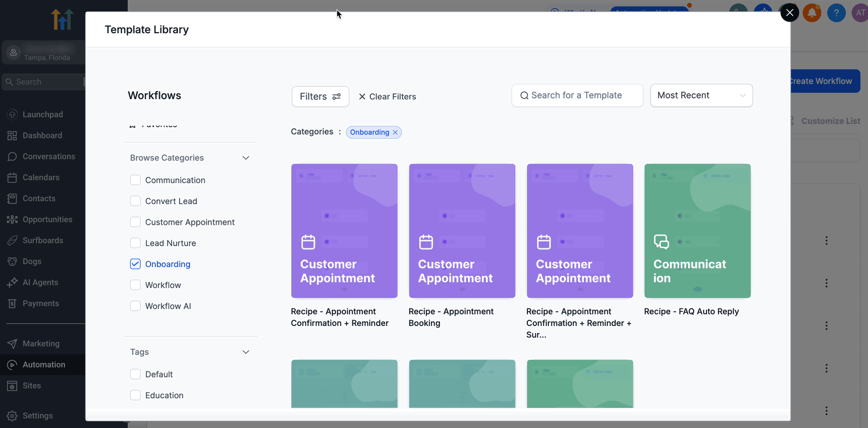Click the Filters button

pos(320,97)
